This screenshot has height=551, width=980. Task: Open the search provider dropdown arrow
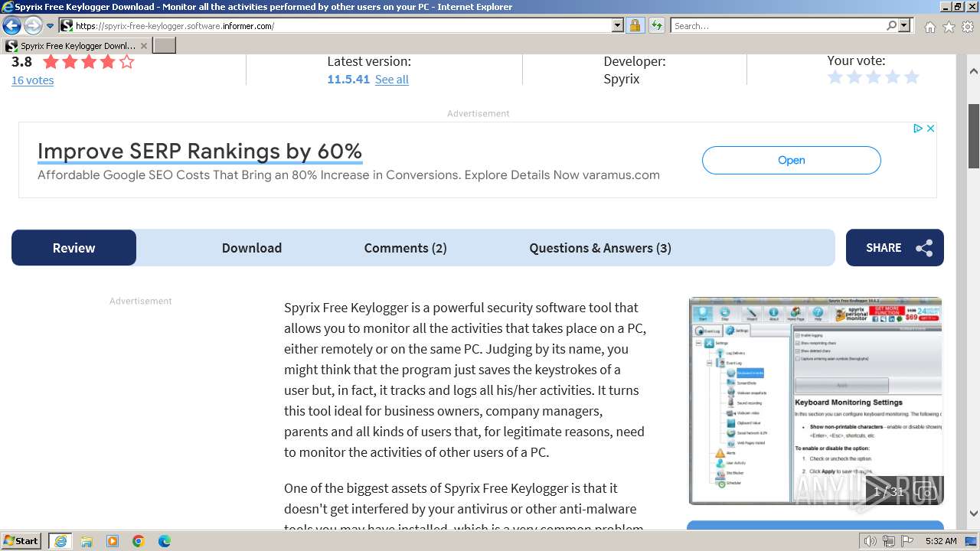pos(904,25)
